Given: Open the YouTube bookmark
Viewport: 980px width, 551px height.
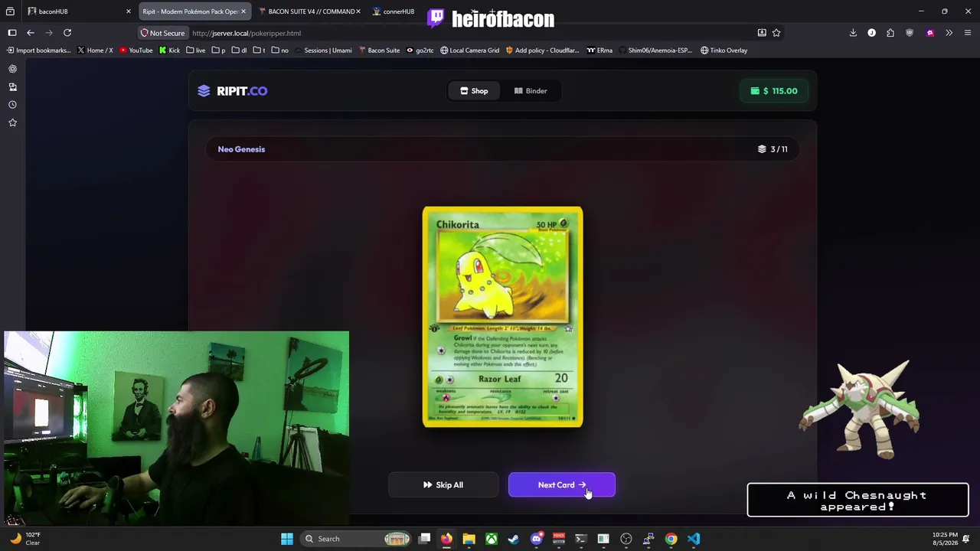Looking at the screenshot, I should tap(136, 51).
